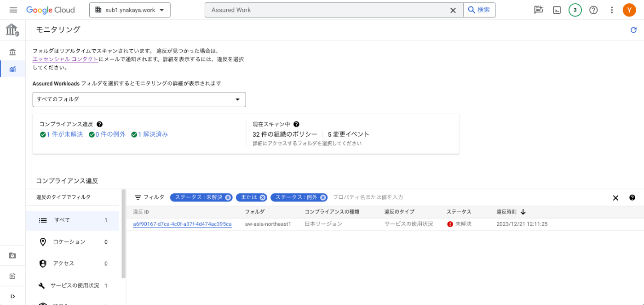Remove the ステータス : 例外 filter chip
The width and height of the screenshot is (644, 305).
(x=323, y=197)
